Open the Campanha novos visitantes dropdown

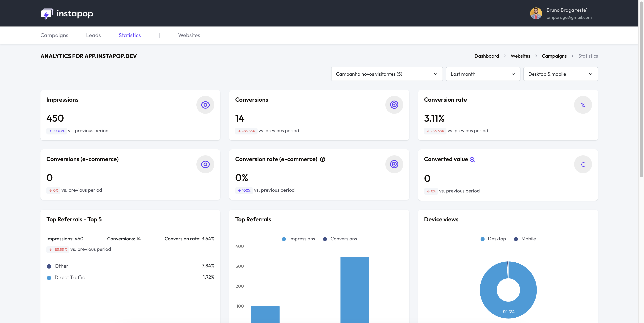coord(387,74)
